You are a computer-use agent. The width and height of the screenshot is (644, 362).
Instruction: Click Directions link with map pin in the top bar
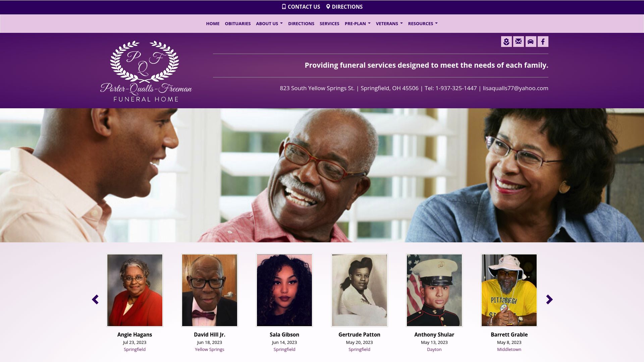[344, 7]
